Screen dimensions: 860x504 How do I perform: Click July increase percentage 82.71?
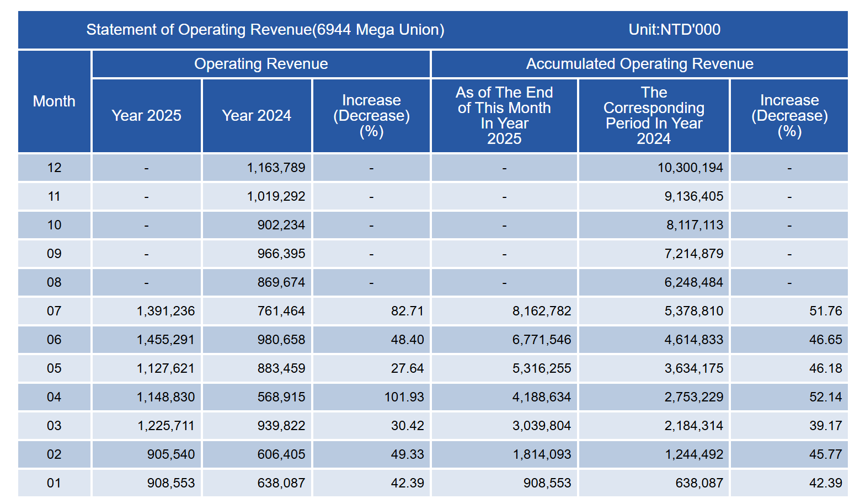click(408, 311)
